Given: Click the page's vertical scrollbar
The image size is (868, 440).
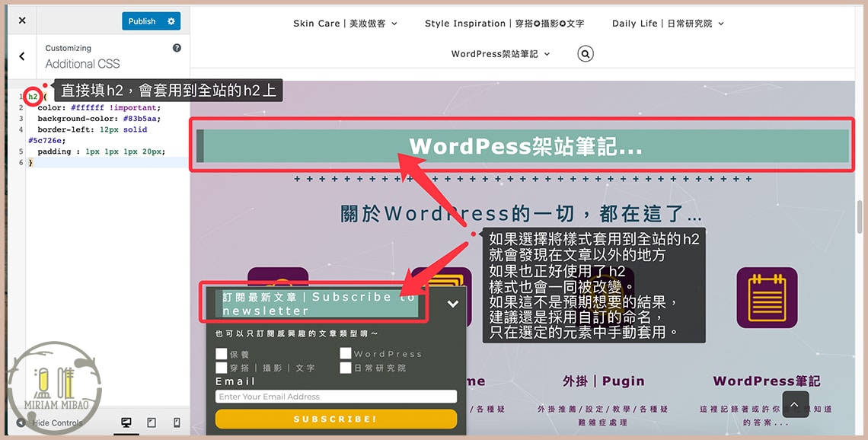Looking at the screenshot, I should 859,216.
